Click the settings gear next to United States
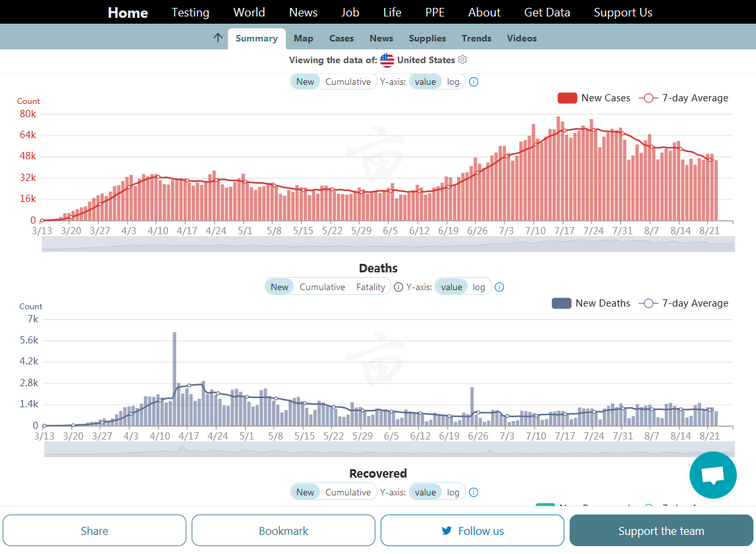 (462, 60)
